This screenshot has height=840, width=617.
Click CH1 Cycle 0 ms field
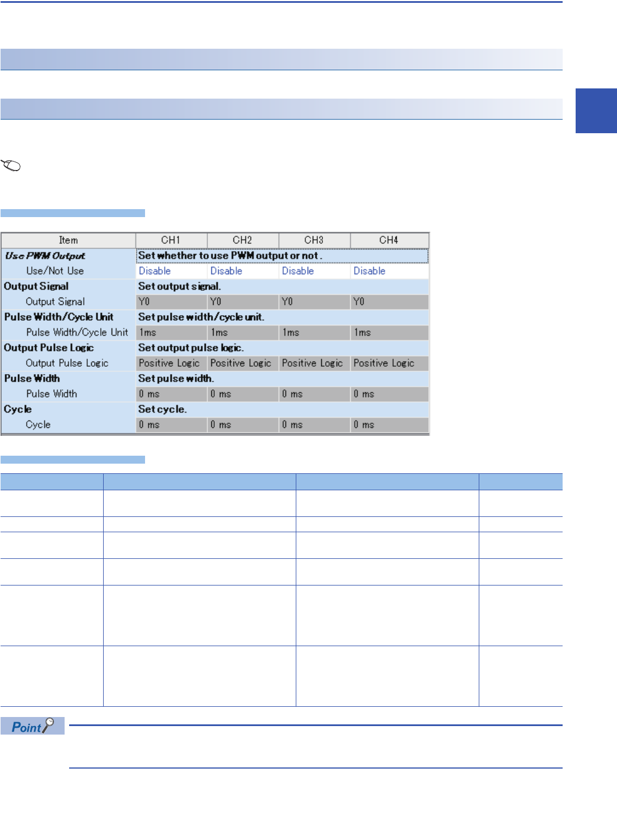[171, 425]
